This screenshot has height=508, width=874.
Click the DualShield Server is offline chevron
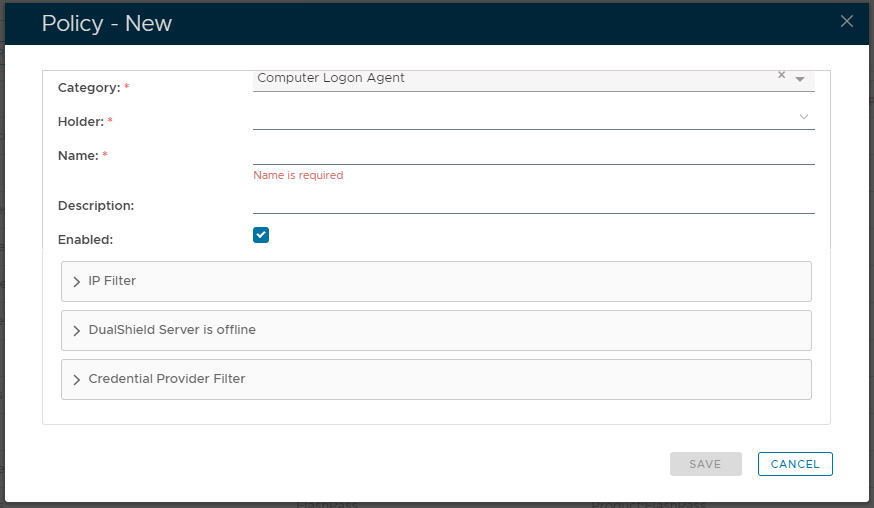[77, 331]
